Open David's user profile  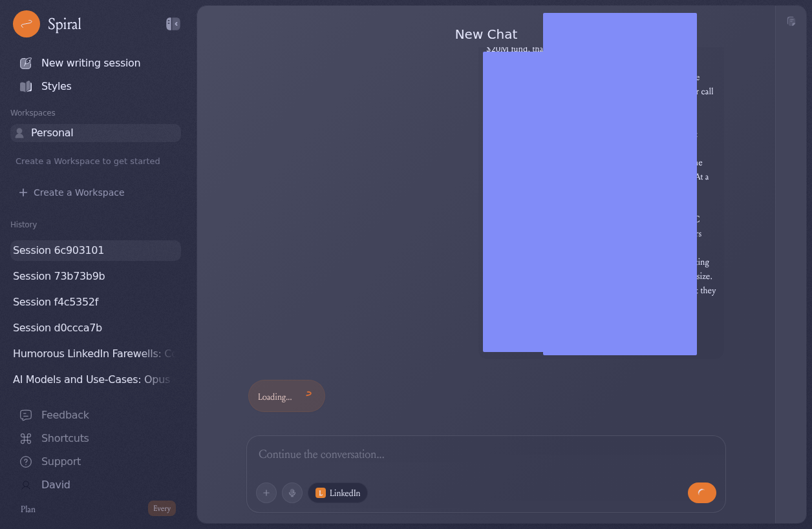tap(56, 485)
